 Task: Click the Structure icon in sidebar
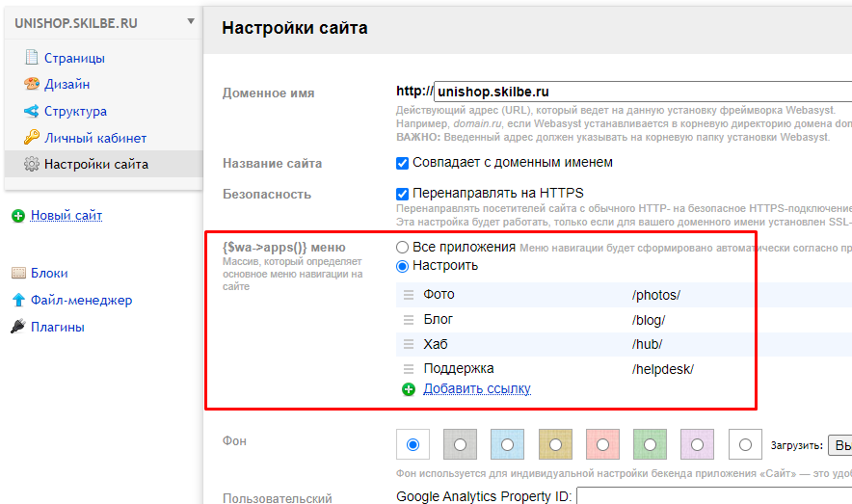(x=31, y=111)
